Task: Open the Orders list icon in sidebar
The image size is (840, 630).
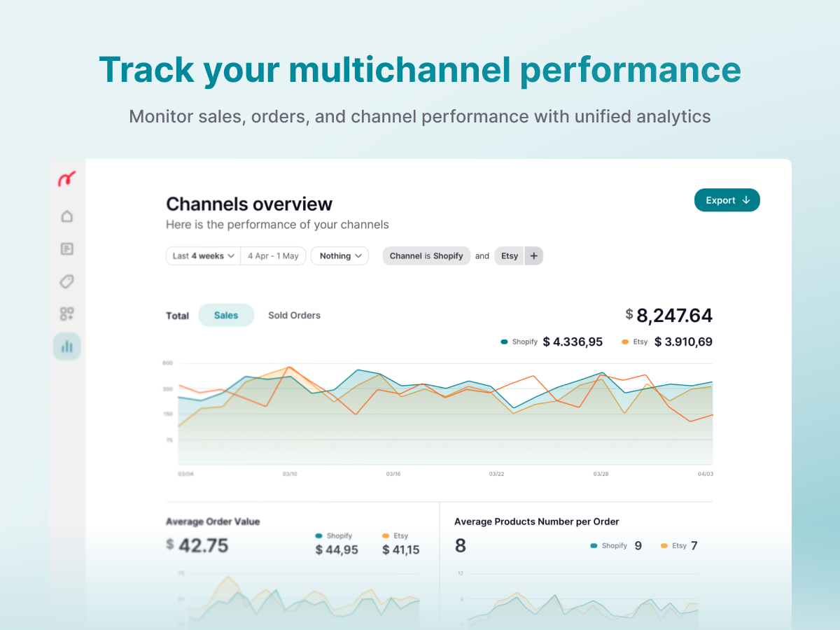Action: pyautogui.click(x=67, y=248)
